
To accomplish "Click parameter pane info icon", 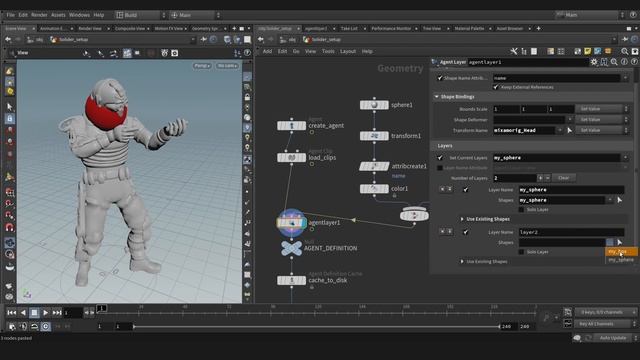I will click(x=624, y=62).
